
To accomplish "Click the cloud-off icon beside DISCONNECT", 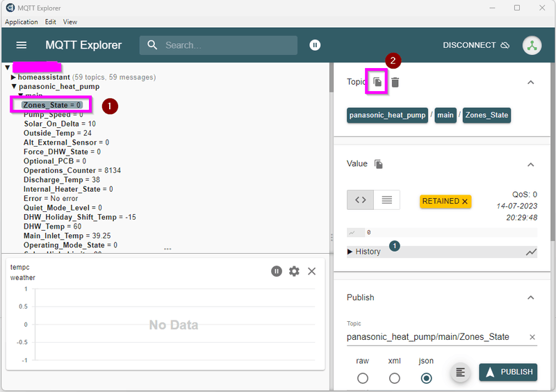I will click(x=505, y=45).
